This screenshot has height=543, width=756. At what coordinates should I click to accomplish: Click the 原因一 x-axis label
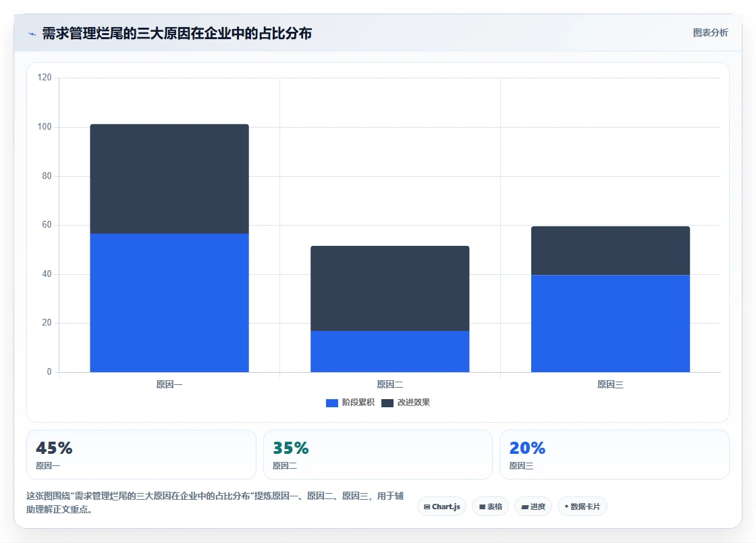coord(169,384)
